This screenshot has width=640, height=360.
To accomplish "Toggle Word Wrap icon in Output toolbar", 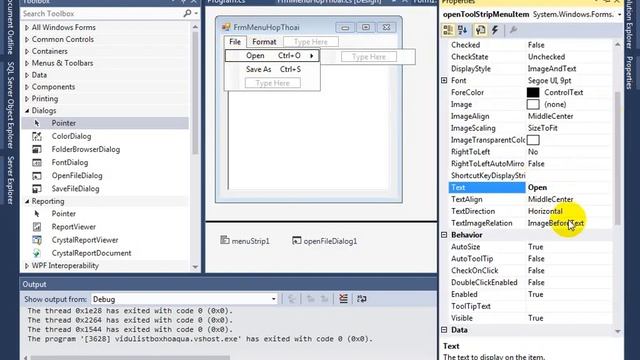I will 362,299.
